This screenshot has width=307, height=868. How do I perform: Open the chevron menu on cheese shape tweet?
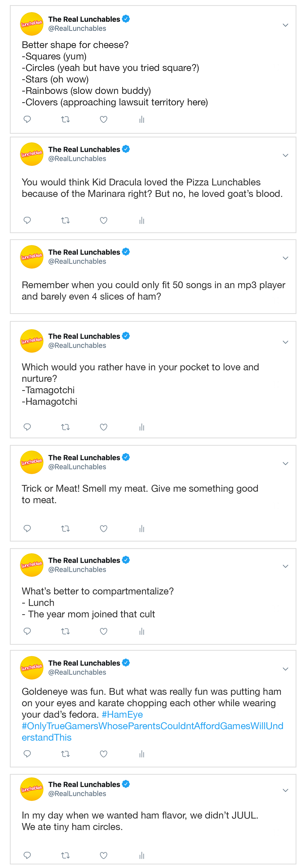point(286,25)
